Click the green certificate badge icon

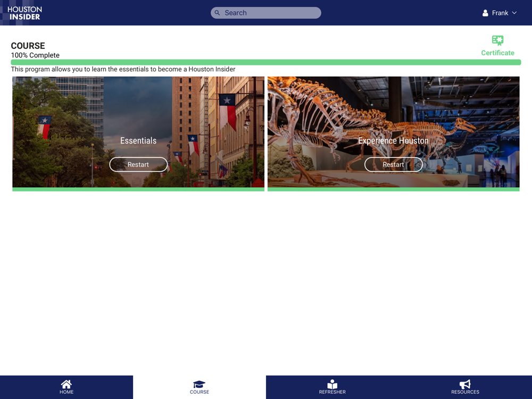tap(498, 40)
